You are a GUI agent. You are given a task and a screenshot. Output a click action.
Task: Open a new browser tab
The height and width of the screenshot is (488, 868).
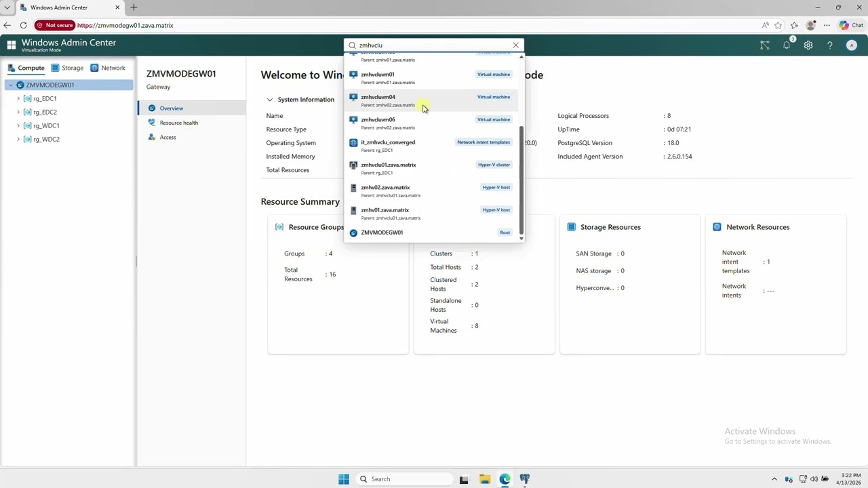[x=134, y=7]
